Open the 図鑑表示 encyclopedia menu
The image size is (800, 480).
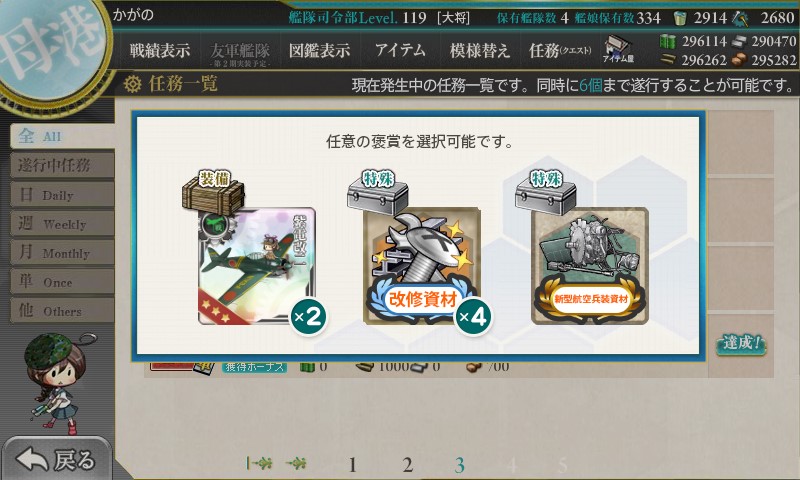click(319, 50)
